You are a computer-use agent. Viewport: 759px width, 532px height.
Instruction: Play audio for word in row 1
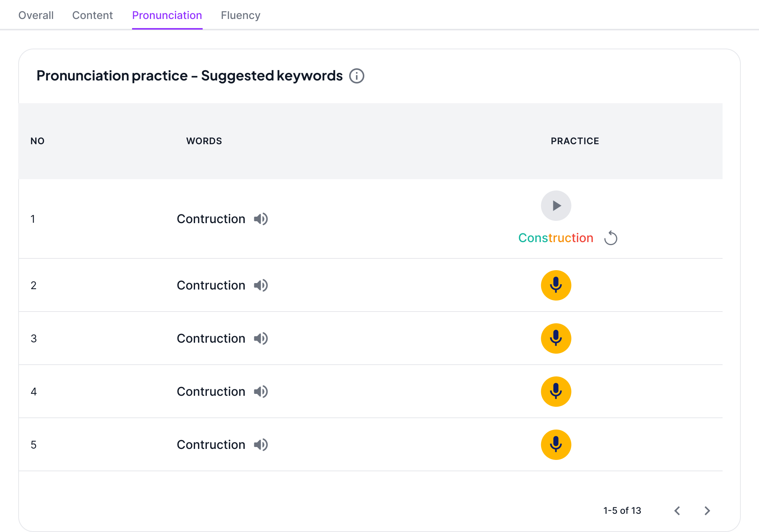261,219
